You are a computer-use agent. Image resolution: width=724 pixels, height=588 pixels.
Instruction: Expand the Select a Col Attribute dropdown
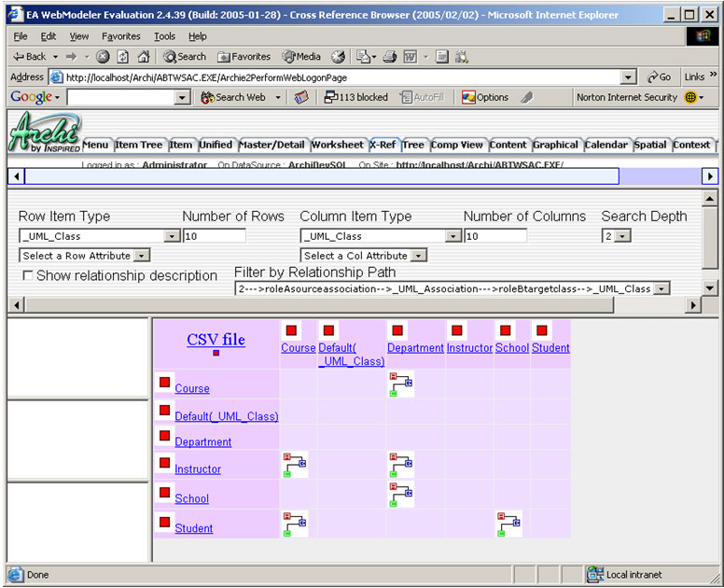(x=419, y=256)
